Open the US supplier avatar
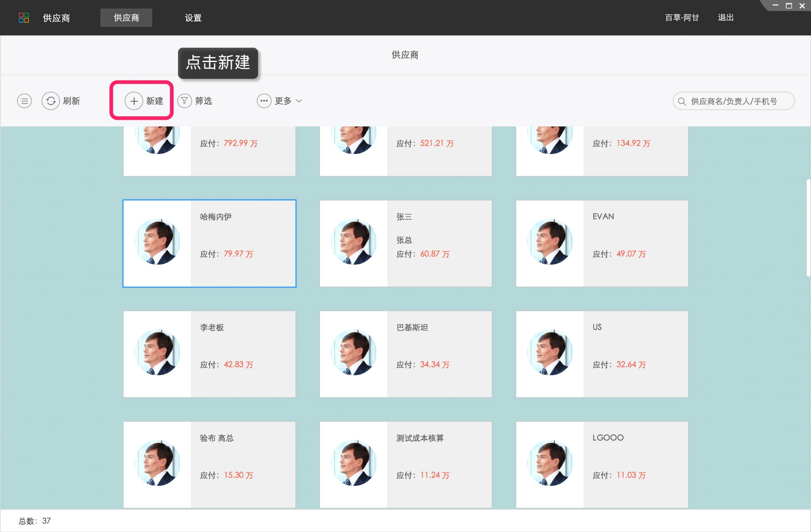 pos(550,353)
